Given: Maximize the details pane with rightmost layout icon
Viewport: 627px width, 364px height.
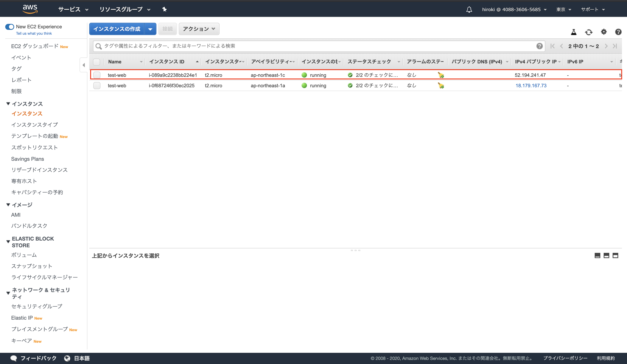Looking at the screenshot, I should tap(615, 256).
